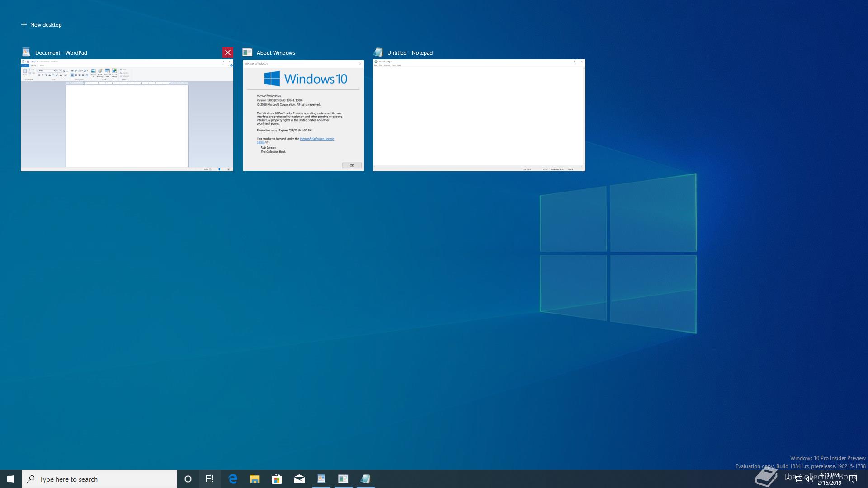Activate About Windows taskbar icon
The height and width of the screenshot is (488, 868).
pyautogui.click(x=343, y=479)
